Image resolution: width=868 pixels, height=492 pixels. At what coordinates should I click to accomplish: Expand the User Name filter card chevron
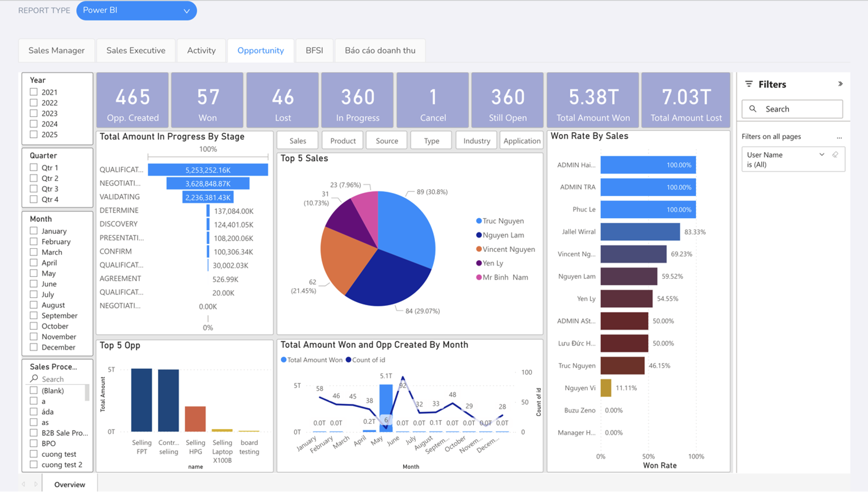(x=822, y=155)
